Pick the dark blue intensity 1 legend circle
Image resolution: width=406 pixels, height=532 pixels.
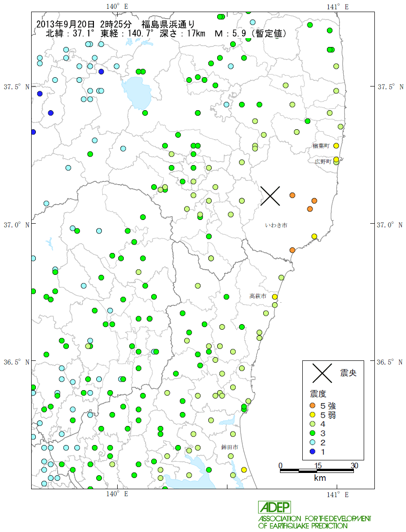[313, 452]
